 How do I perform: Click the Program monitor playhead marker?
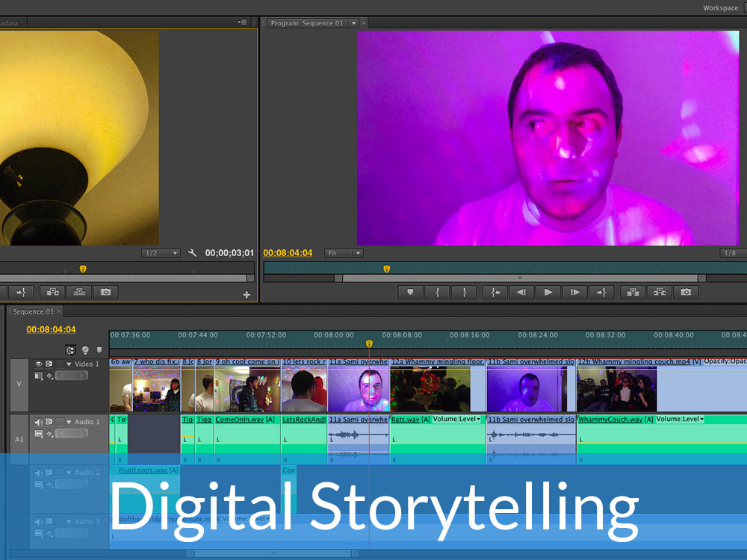point(387,269)
